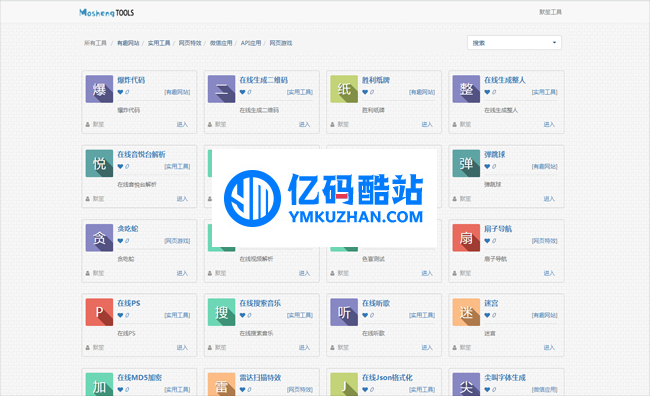Screen dimensions: 650x396
Task: Open the 弹 tile icon for 弹跳球
Action: coord(466,163)
